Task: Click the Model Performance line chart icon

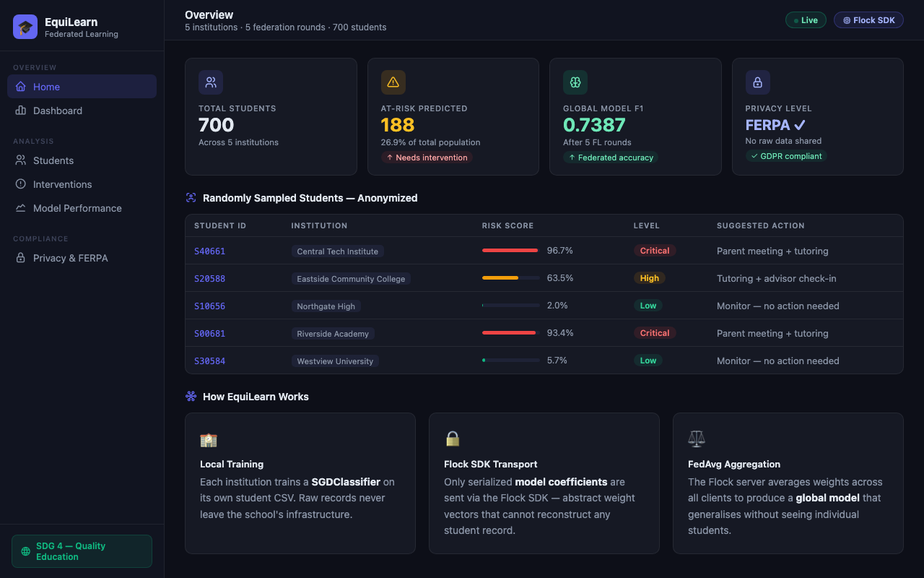Action: point(20,208)
